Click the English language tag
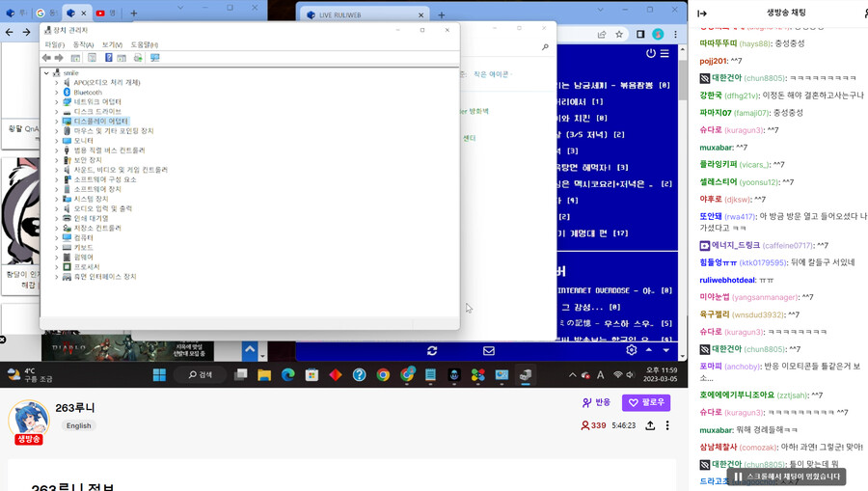The height and width of the screenshot is (491, 868). [79, 425]
